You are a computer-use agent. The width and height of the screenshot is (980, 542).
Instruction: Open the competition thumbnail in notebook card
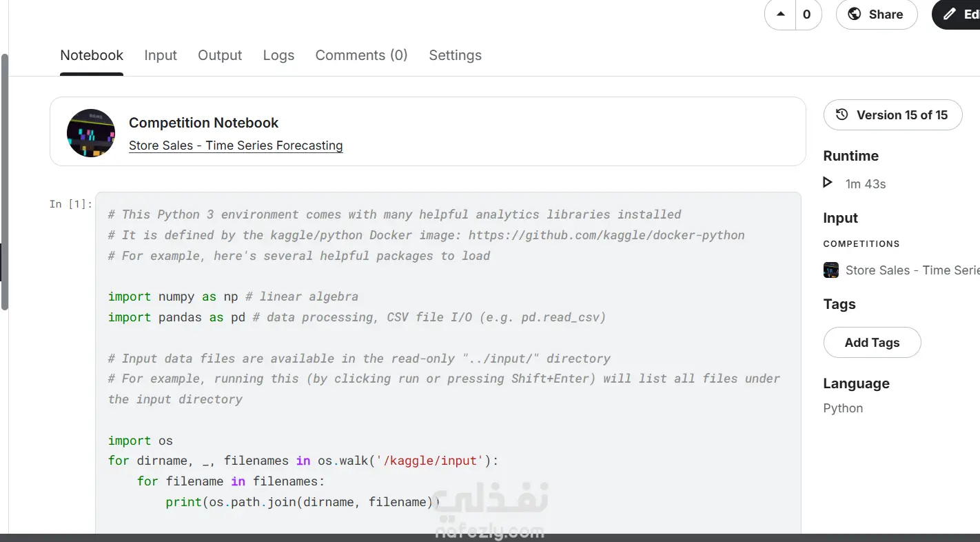91,132
